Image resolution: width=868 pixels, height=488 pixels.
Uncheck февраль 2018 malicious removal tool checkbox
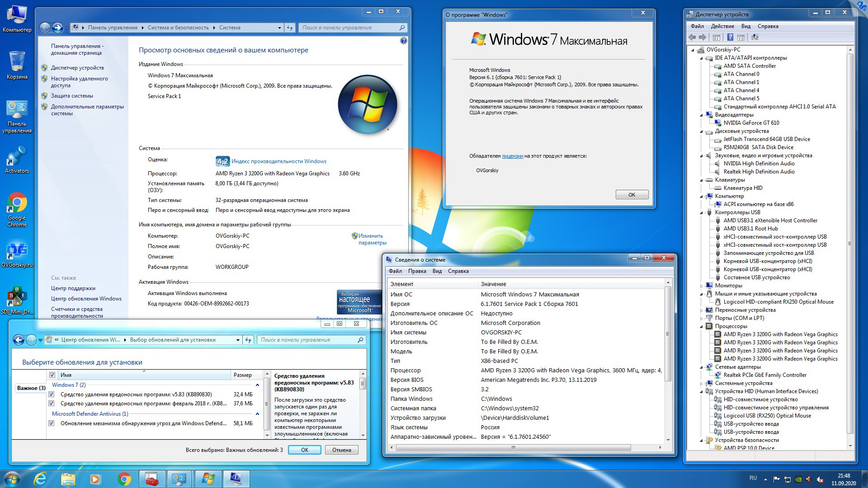pos(52,404)
